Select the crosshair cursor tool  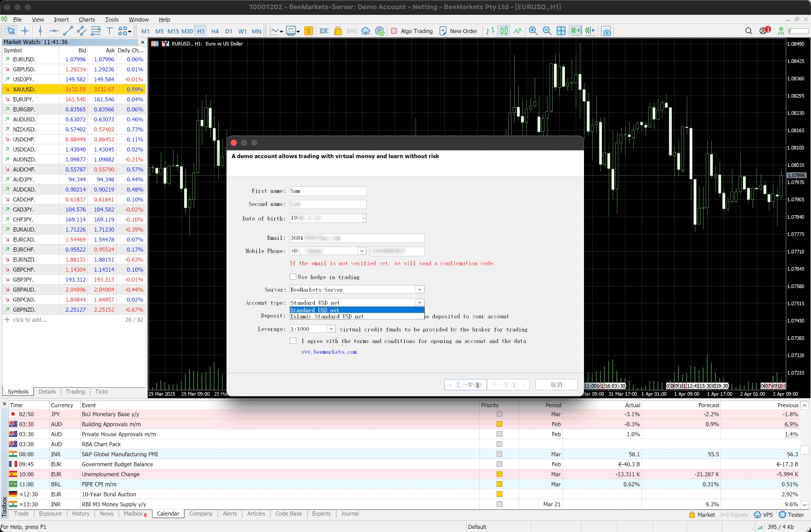click(25, 31)
